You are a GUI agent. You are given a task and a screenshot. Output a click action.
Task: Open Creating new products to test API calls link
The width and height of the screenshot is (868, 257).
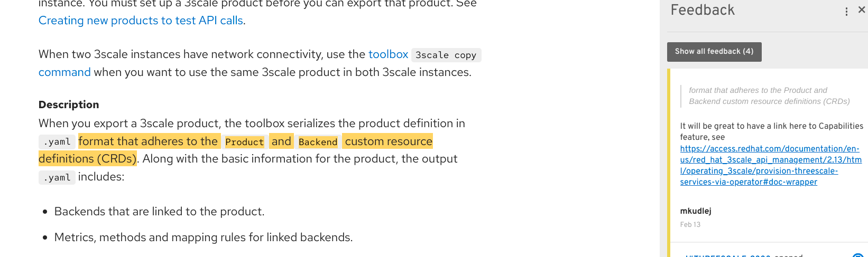(141, 21)
